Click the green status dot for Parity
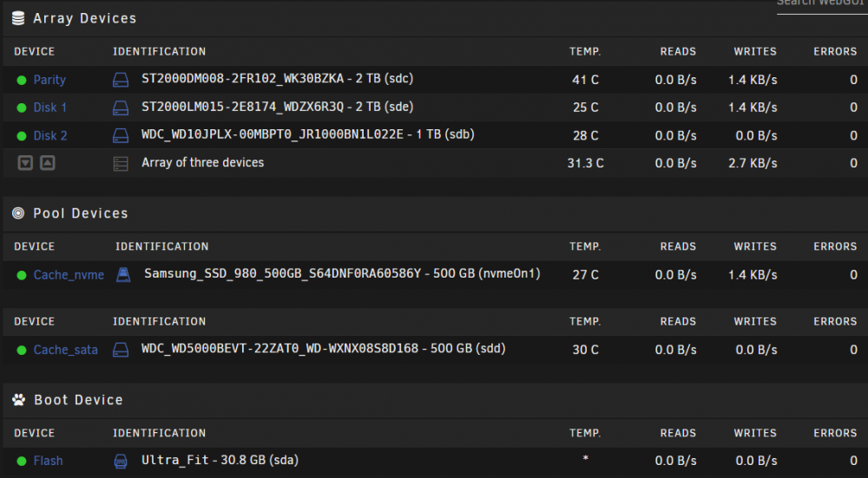Screen dimensions: 868x478 point(22,80)
